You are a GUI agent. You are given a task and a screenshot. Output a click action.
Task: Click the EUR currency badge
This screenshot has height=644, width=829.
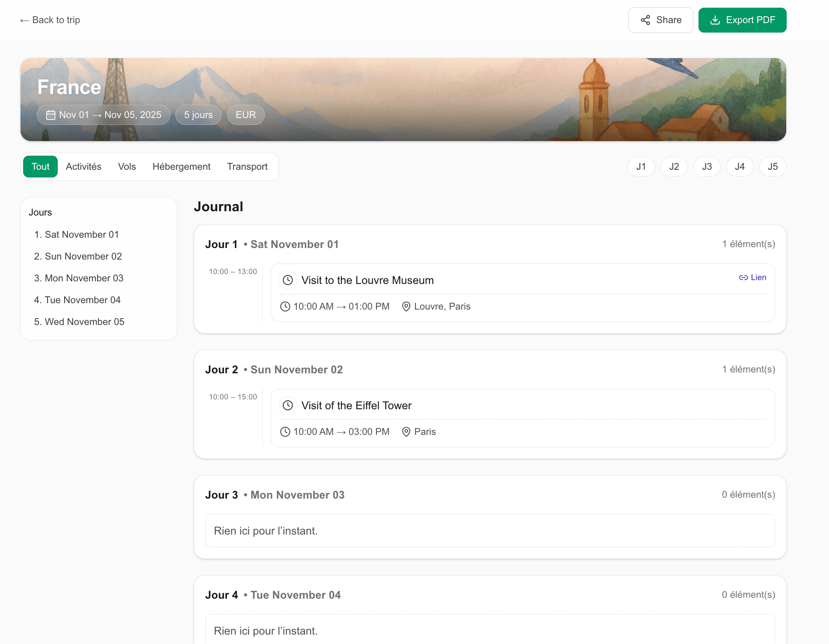(x=246, y=115)
